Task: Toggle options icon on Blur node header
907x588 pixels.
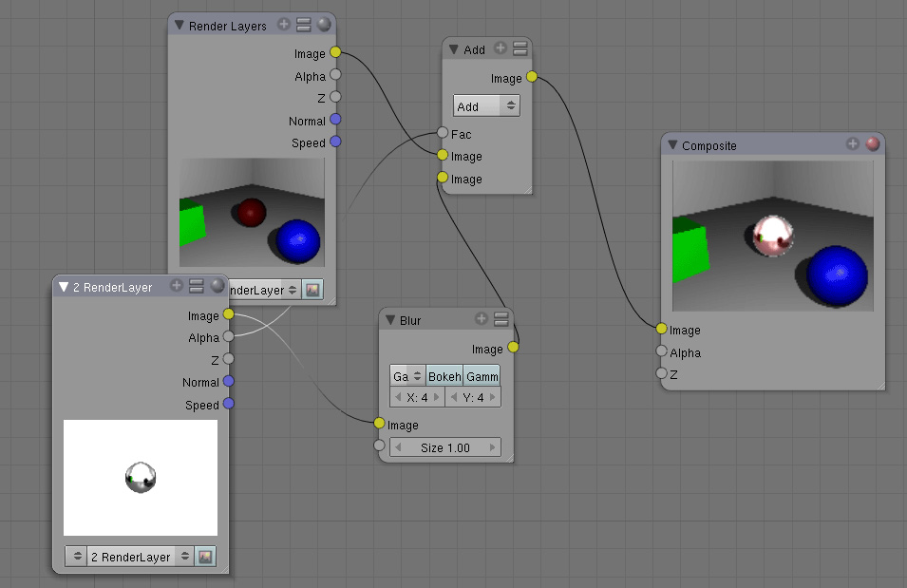Action: tap(501, 318)
